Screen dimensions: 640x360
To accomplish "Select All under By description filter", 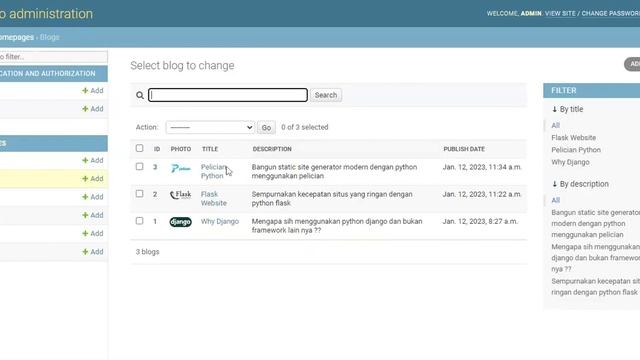I will click(x=556, y=200).
